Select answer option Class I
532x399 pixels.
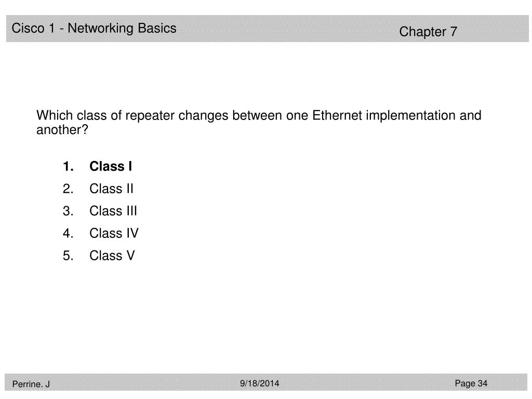[x=111, y=166]
